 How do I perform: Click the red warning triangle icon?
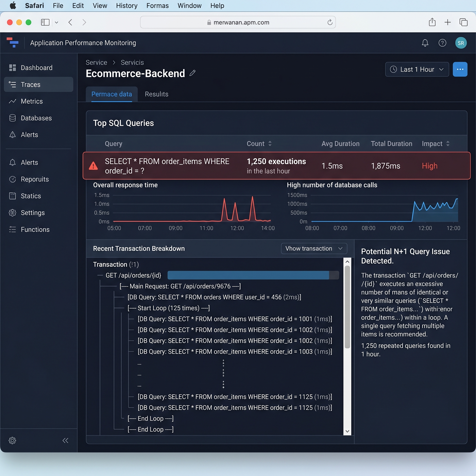point(93,166)
